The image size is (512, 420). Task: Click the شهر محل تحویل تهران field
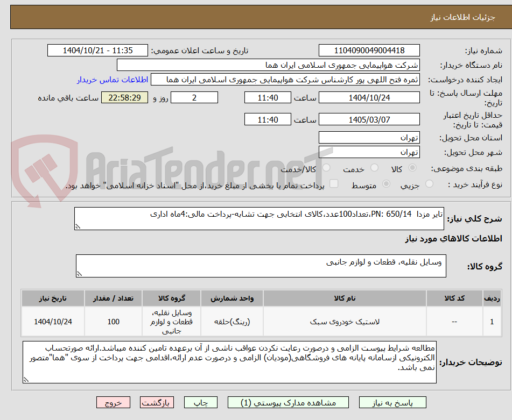(369, 152)
